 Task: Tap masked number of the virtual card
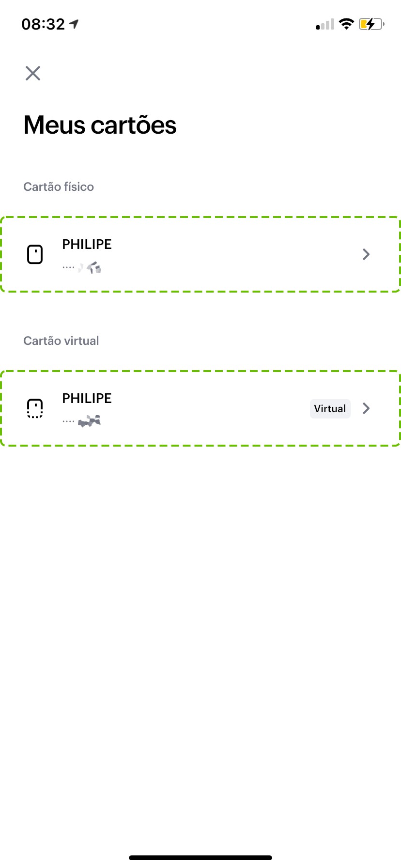pyautogui.click(x=82, y=421)
